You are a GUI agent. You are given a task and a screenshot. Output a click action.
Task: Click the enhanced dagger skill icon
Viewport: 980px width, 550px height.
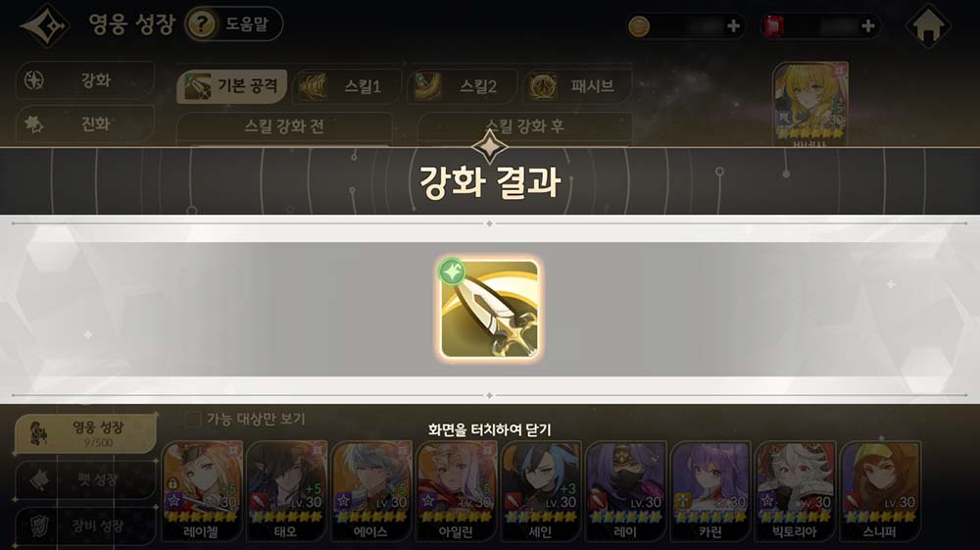pos(489,310)
